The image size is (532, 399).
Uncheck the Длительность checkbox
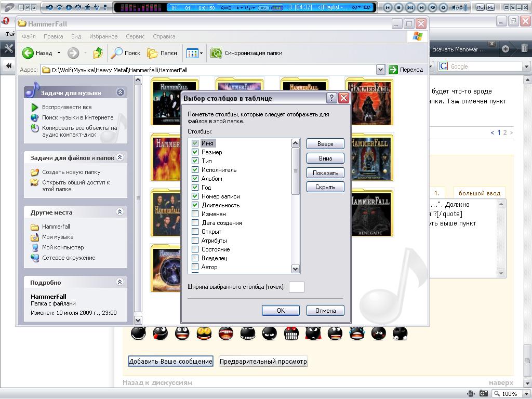pos(195,205)
